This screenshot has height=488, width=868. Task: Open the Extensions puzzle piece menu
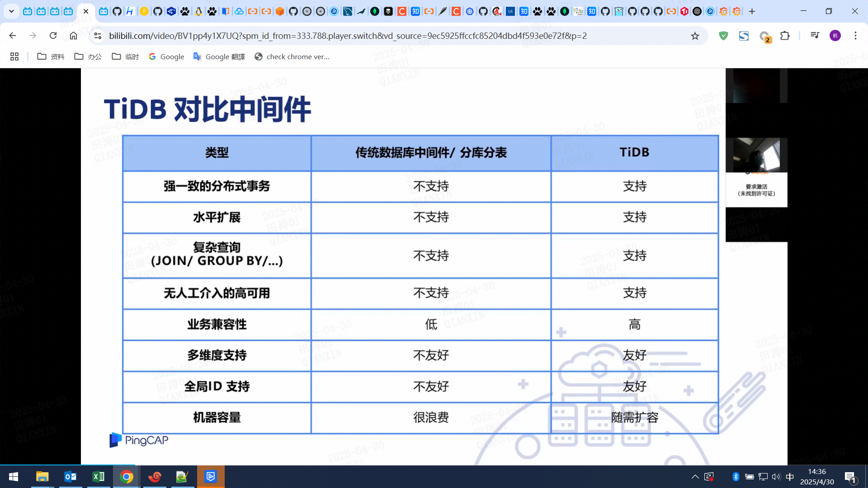coord(785,36)
